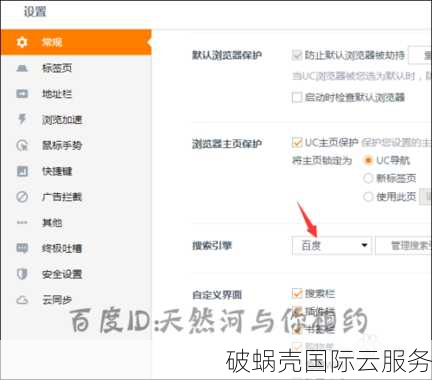
Task: Click the 将主页锁定为 text
Action: pyautogui.click(x=322, y=161)
